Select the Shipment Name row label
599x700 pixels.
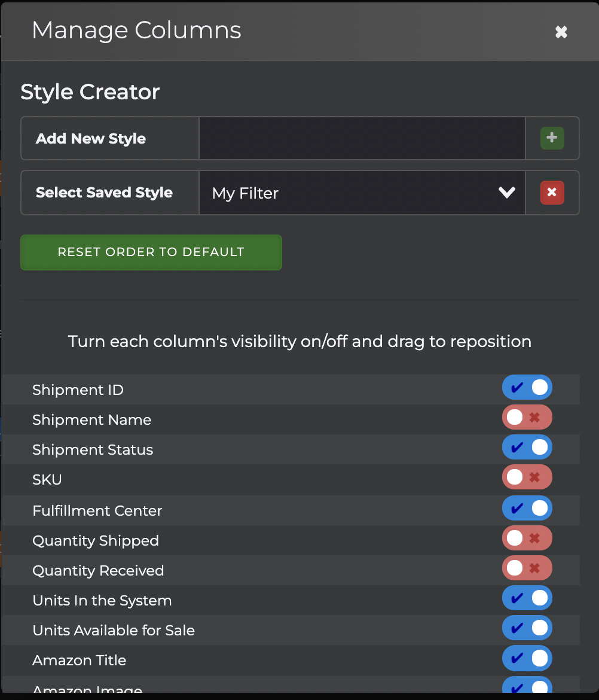click(x=91, y=420)
